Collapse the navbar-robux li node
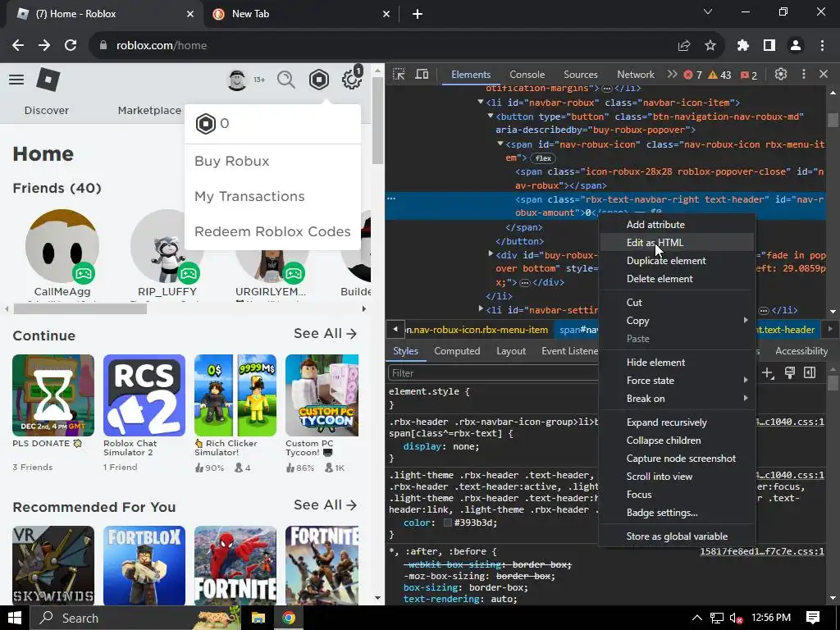840x630 pixels. point(481,102)
